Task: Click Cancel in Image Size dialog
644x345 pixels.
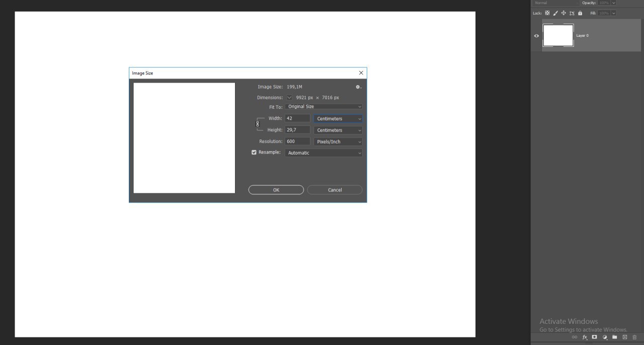Action: (335, 190)
